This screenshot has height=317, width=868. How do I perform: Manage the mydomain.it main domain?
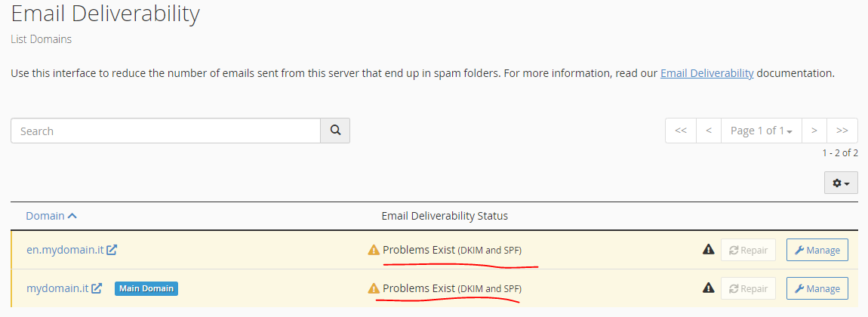click(817, 288)
